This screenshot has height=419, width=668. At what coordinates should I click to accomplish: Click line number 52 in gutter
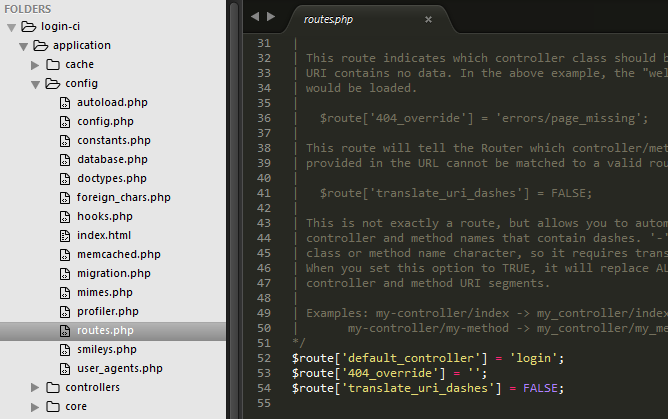point(264,358)
